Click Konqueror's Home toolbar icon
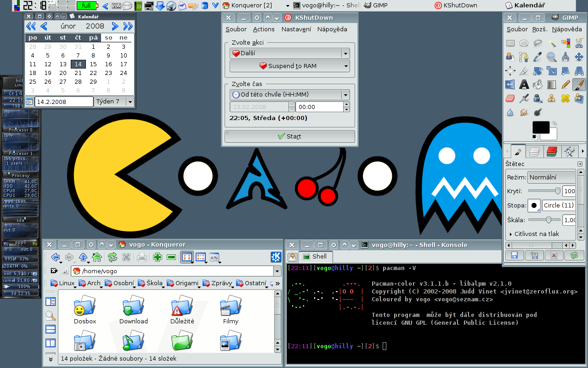The width and height of the screenshot is (588, 368). coord(97,257)
